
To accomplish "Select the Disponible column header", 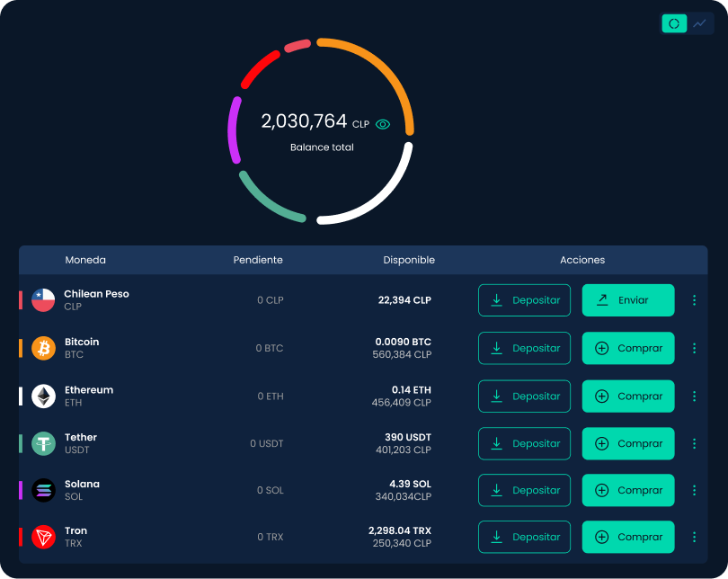I will (409, 260).
